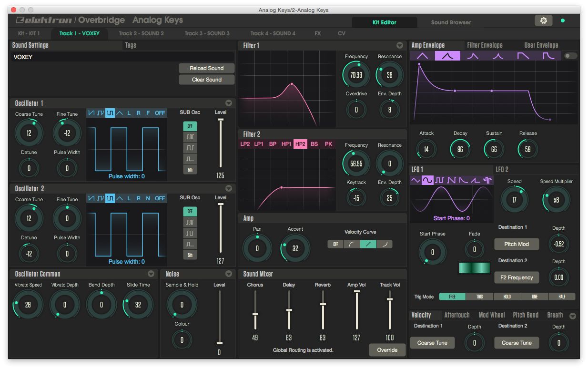This screenshot has height=369, width=588.
Task: Turn Oscillator 2 waveform OFF
Action: pyautogui.click(x=160, y=198)
